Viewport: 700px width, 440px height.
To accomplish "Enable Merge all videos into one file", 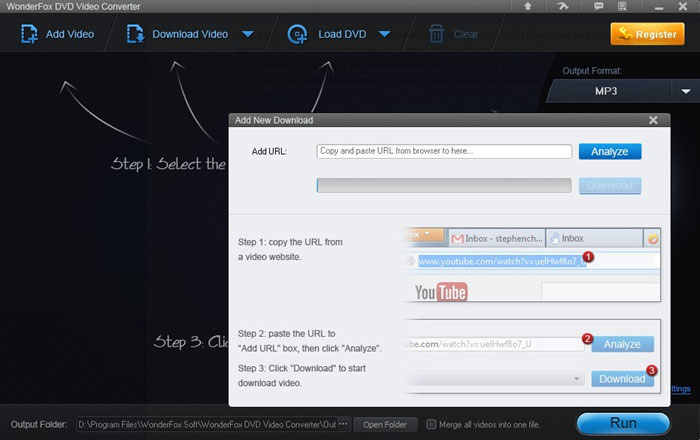I will point(431,424).
